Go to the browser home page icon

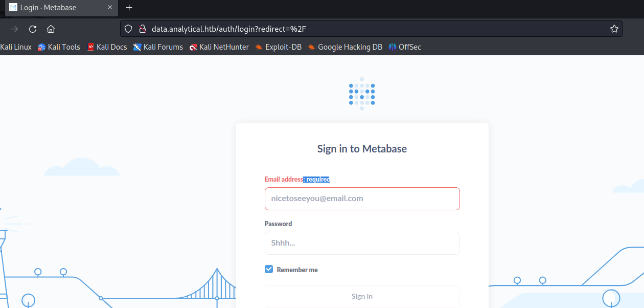[x=51, y=29]
